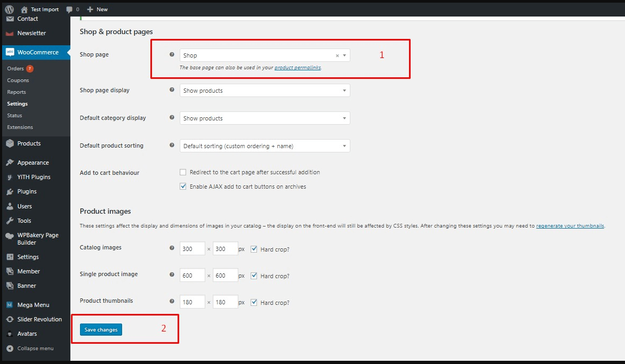Open the Shop page dropdown
Image resolution: width=625 pixels, height=364 pixels.
point(265,55)
